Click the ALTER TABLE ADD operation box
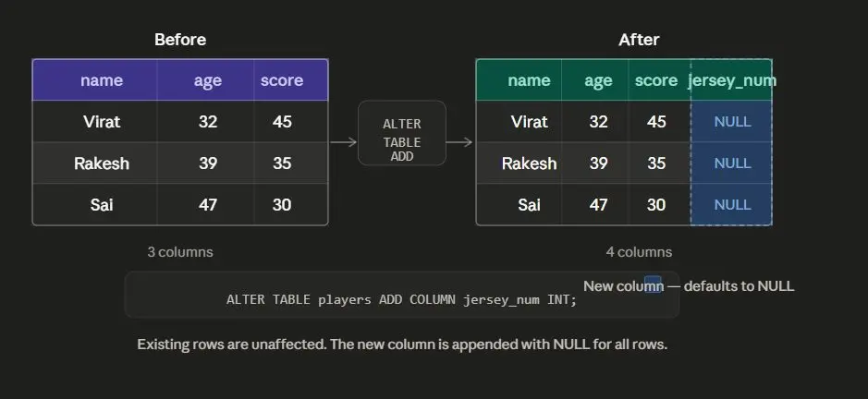The width and height of the screenshot is (868, 399). [x=402, y=133]
